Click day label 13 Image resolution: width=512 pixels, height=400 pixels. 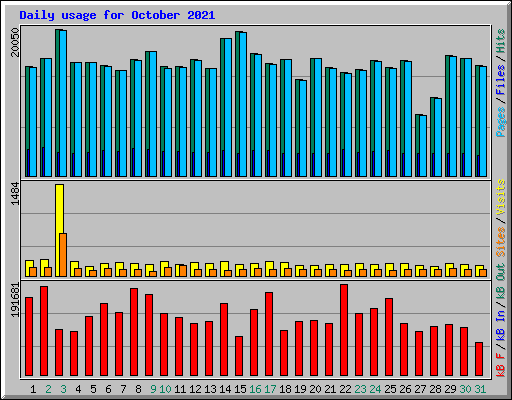point(210,389)
